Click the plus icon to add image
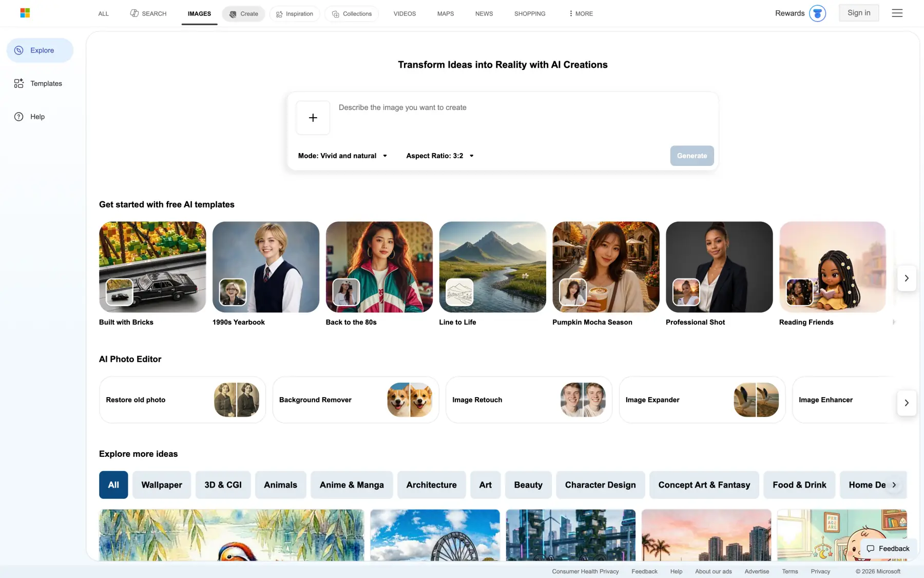 click(x=313, y=118)
